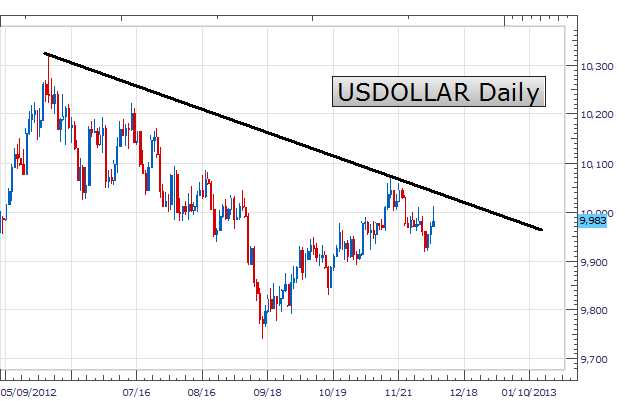
Task: Click the 12/18 date axis label
Action: [464, 393]
